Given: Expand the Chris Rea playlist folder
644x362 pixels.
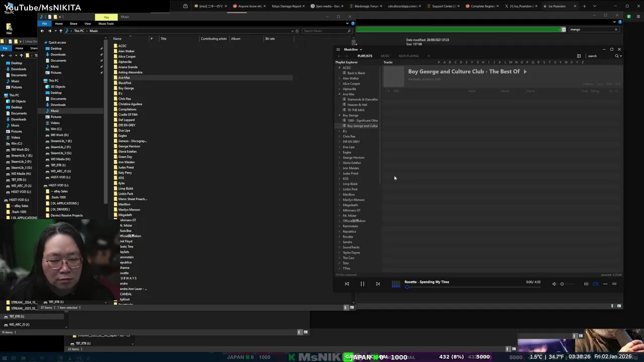Looking at the screenshot, I should click(x=339, y=136).
